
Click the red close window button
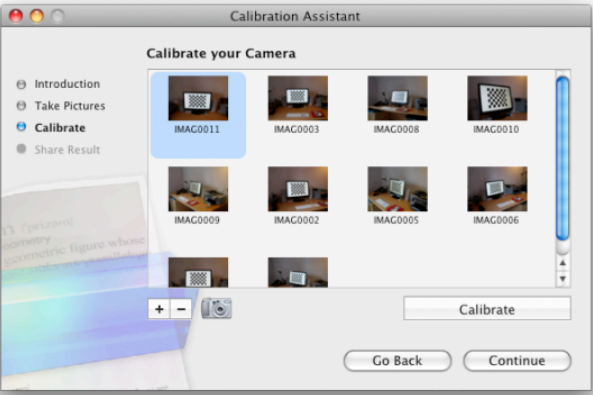coord(16,16)
